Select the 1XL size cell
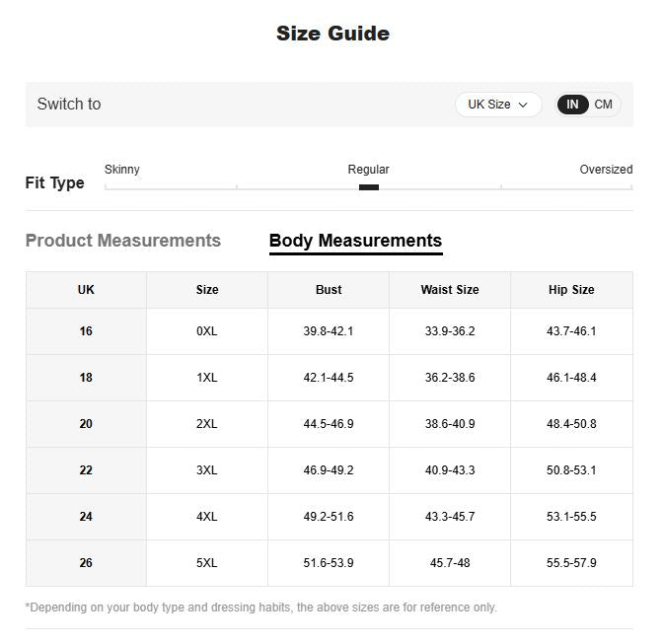 [x=207, y=378]
